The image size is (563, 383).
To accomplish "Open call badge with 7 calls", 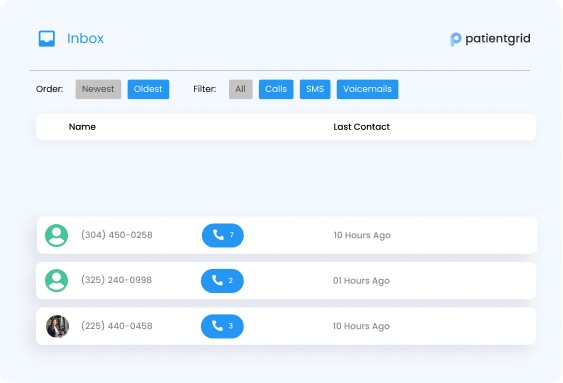I will pos(223,235).
